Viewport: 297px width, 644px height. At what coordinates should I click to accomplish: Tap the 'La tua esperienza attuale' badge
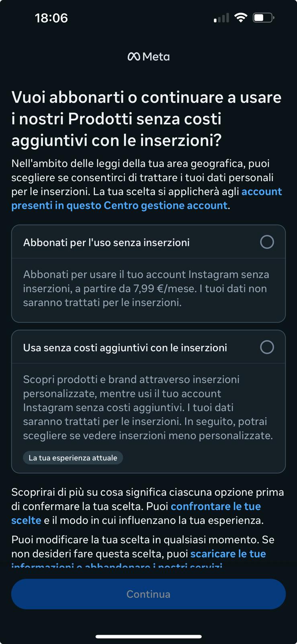pos(73,458)
